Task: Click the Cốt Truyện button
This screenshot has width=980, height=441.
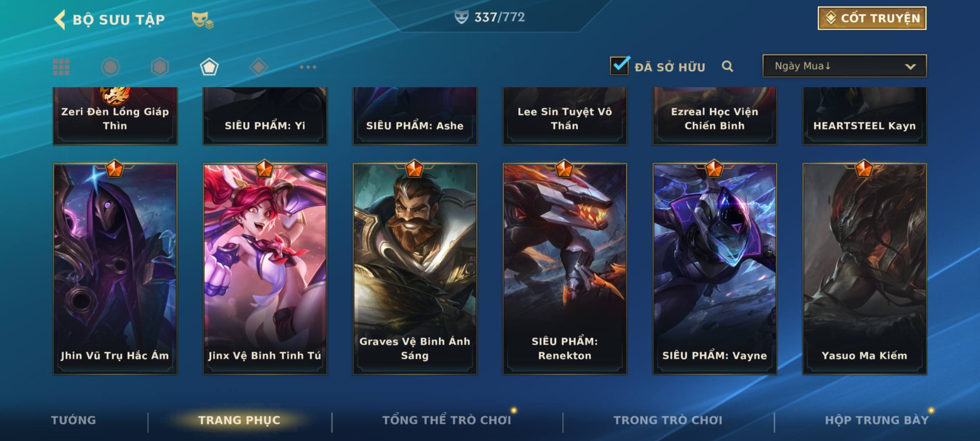Action: 872,18
